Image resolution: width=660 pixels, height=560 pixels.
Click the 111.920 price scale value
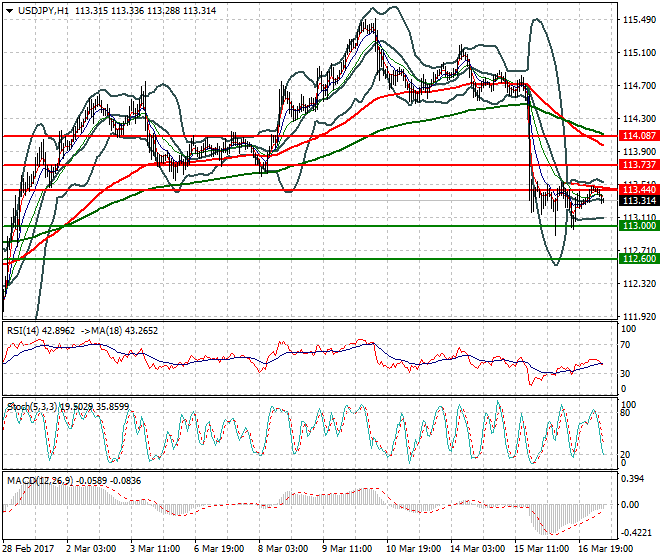[639, 317]
